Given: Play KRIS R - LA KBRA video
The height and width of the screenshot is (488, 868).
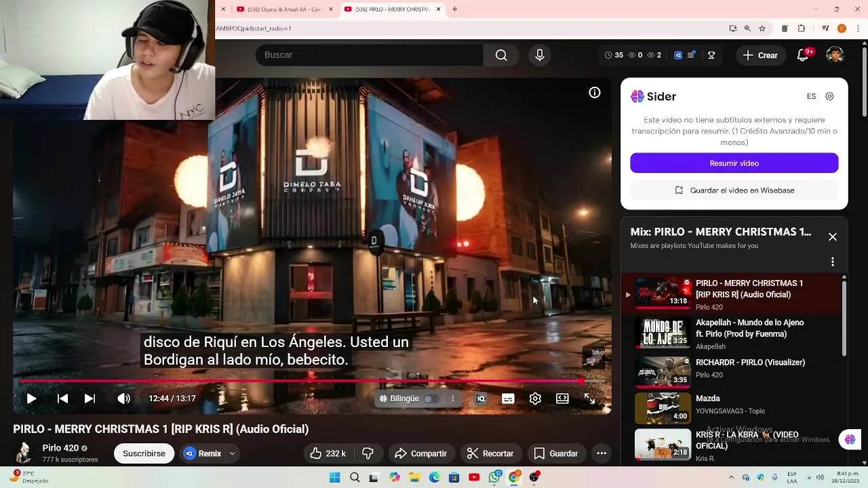Looking at the screenshot, I should click(x=731, y=445).
